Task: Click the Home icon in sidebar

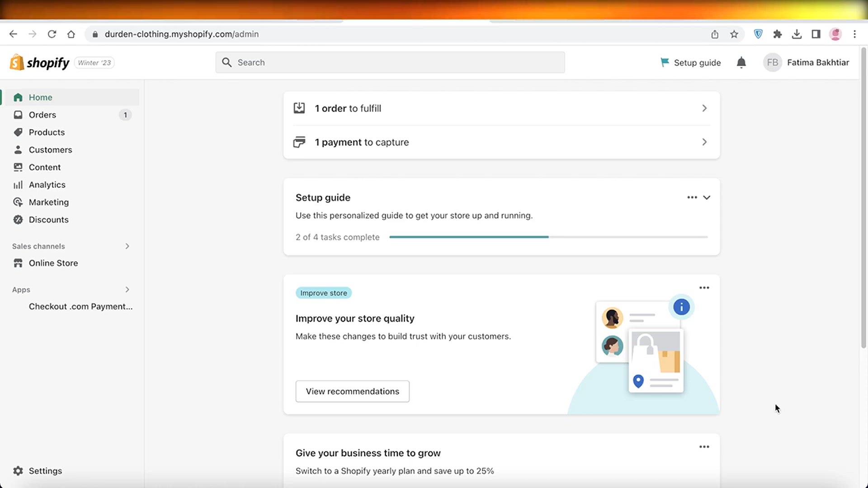Action: click(18, 97)
